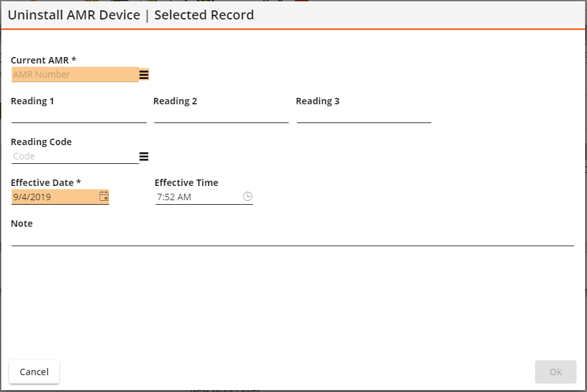Click the Effective Time label
Image resolution: width=587 pixels, height=392 pixels.
coord(186,183)
